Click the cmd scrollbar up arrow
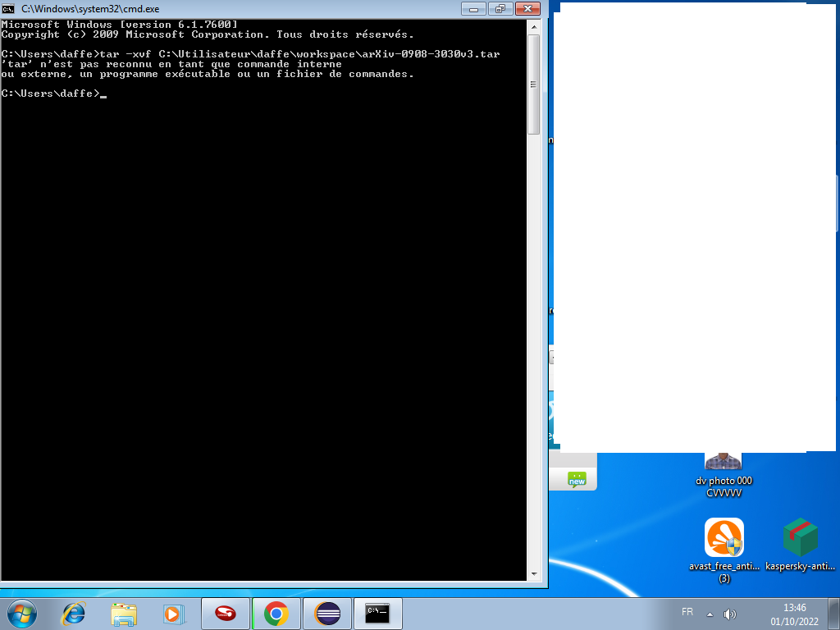Viewport: 840px width, 630px height. click(x=533, y=26)
